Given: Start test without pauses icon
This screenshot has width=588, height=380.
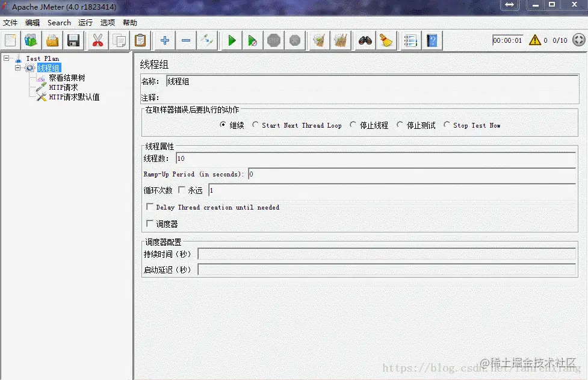Looking at the screenshot, I should point(252,40).
